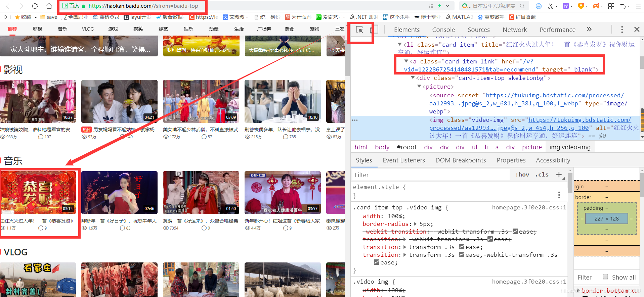Focus the Styles Filter input
The width and height of the screenshot is (644, 297).
(430, 175)
